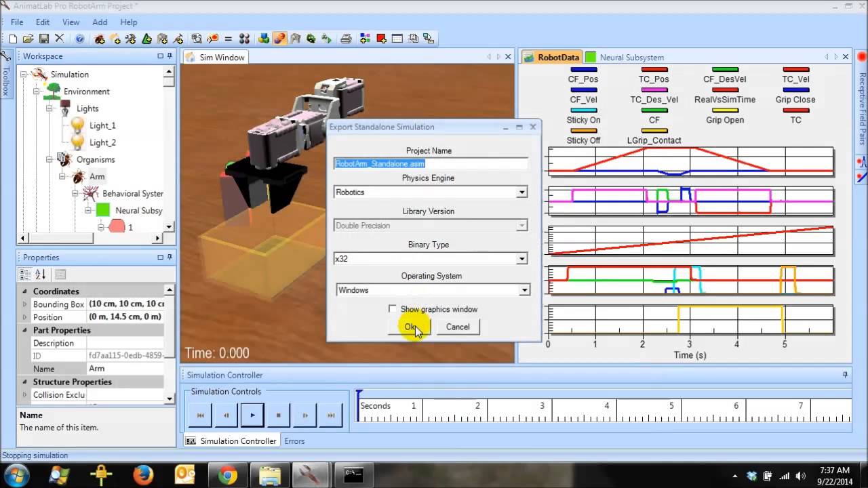Viewport: 868px width, 488px height.
Task: Click the Arm organism bug icon
Action: pyautogui.click(x=78, y=176)
